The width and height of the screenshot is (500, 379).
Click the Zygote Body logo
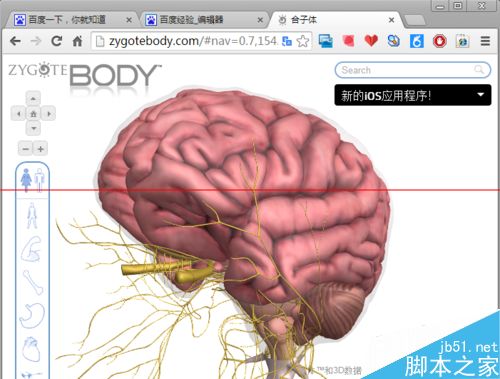point(84,75)
